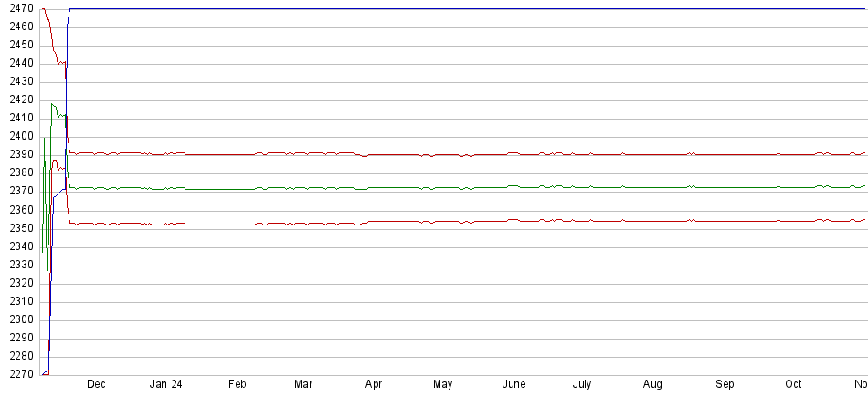This screenshot has height=397, width=868.
Task: Click the Apr month label
Action: (373, 384)
